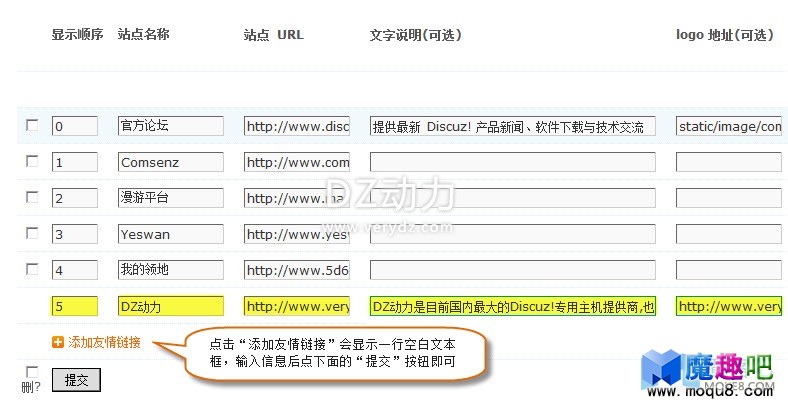Click the 文字说明(可选) column header
788x404 pixels.
416,35
